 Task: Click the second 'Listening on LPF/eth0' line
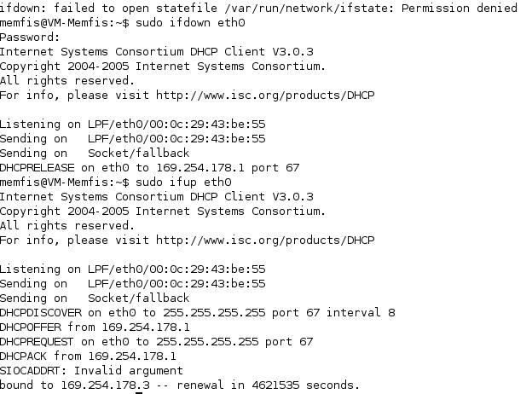(x=133, y=269)
